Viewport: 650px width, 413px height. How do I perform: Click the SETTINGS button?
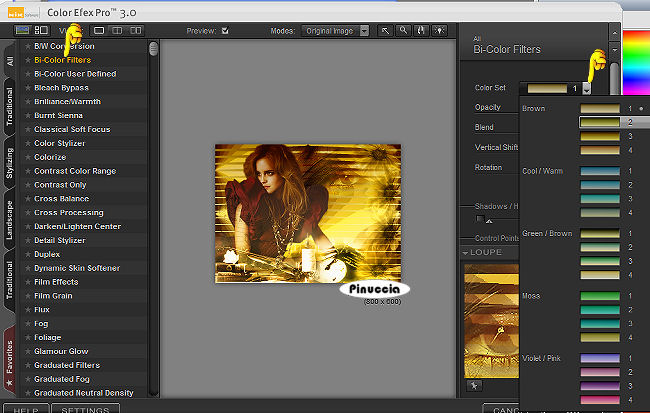tap(85, 409)
